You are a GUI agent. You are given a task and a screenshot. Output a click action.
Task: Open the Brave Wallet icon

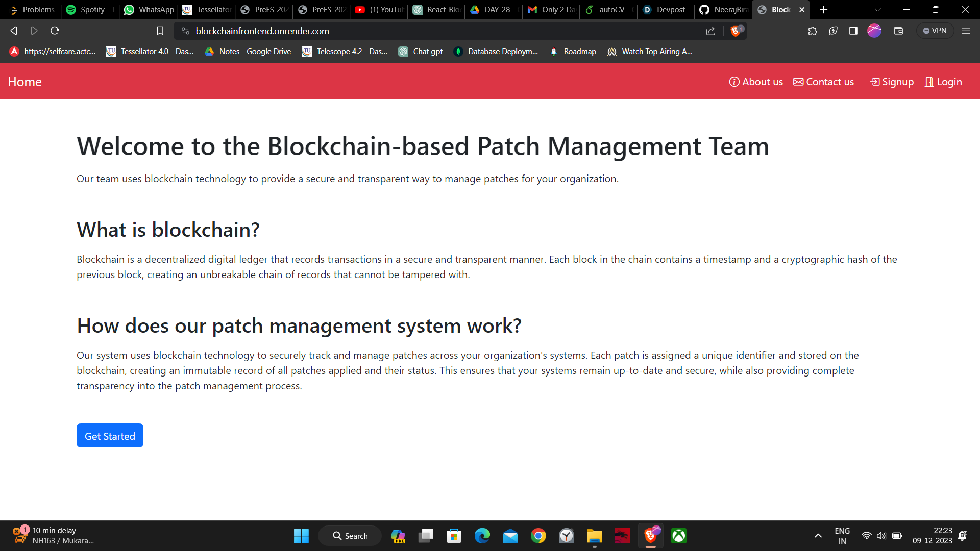898,31
